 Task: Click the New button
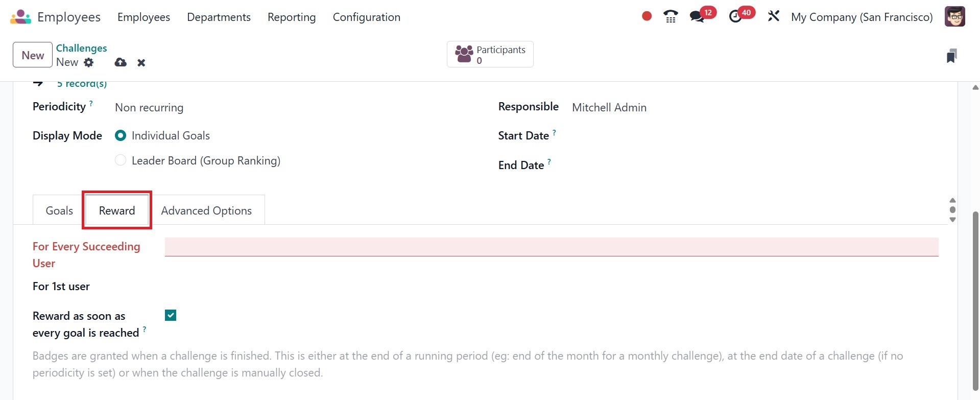(x=33, y=55)
